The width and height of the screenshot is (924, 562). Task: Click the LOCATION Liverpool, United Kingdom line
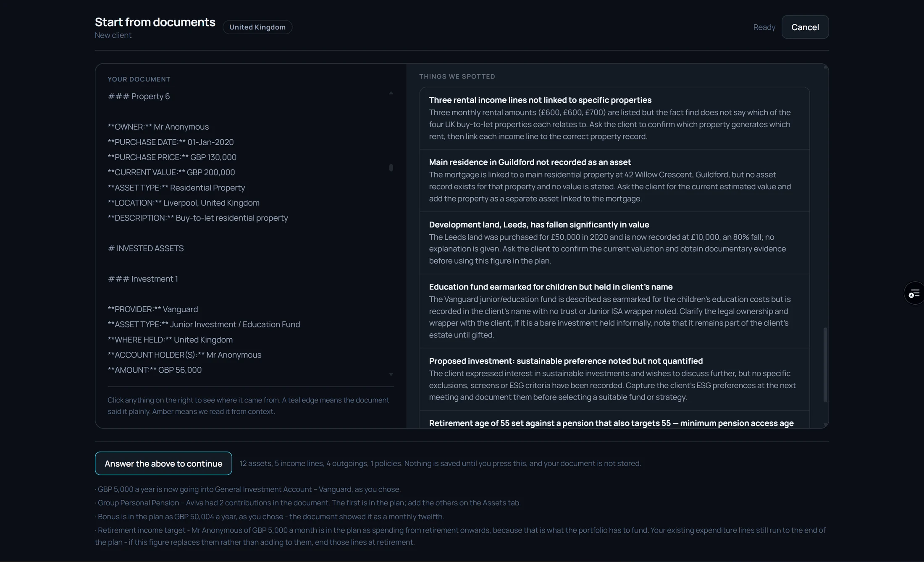[x=184, y=203]
